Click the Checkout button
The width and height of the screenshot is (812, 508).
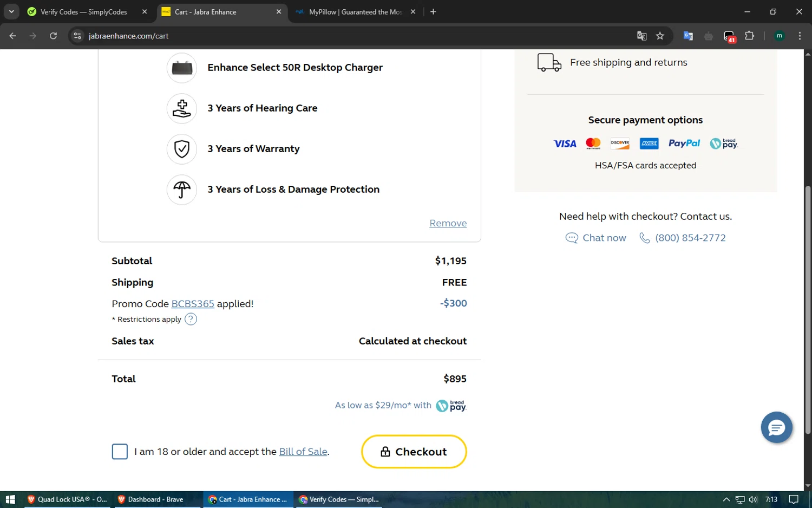[414, 452]
